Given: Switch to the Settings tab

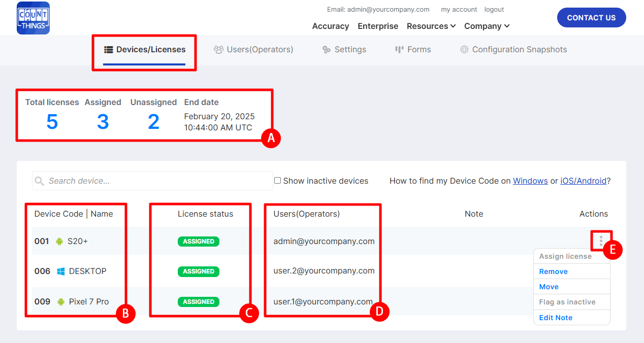Looking at the screenshot, I should coord(344,50).
